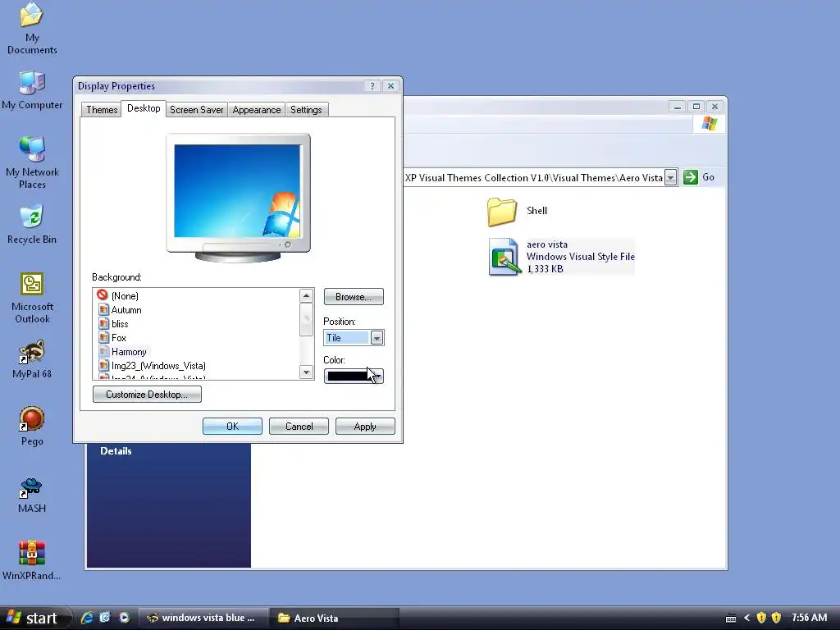This screenshot has width=840, height=630.
Task: Switch to the Desktop tab
Action: click(x=144, y=108)
